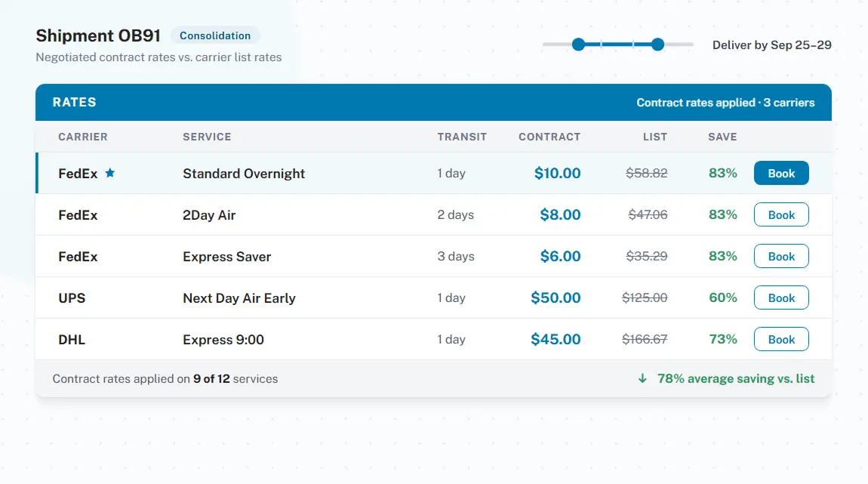The image size is (868, 484).
Task: Click the SERVICE column header
Action: click(207, 137)
